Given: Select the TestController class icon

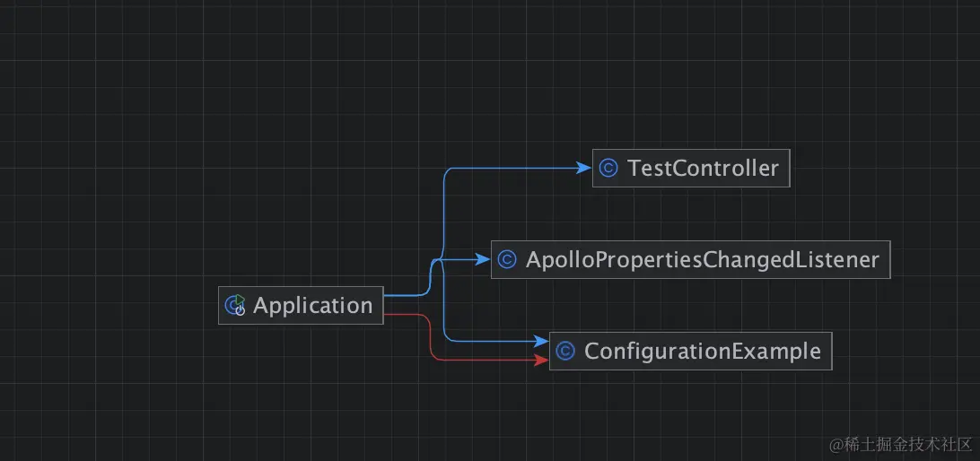Looking at the screenshot, I should [608, 168].
